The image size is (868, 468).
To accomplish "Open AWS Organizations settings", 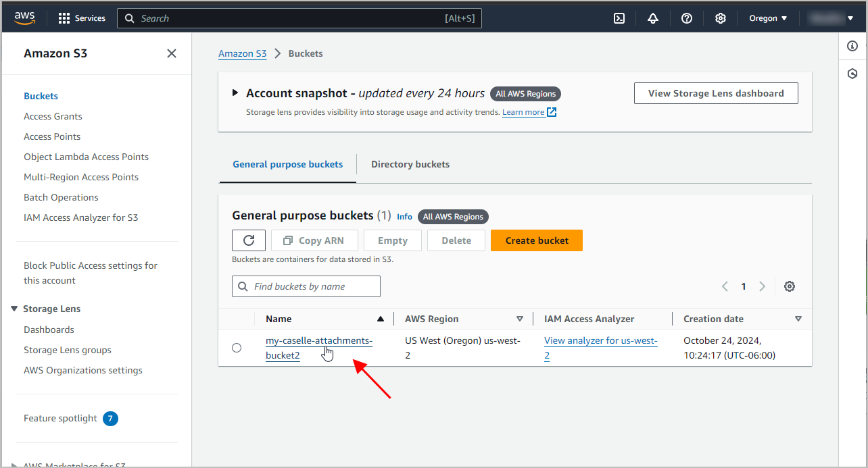I will coord(83,370).
